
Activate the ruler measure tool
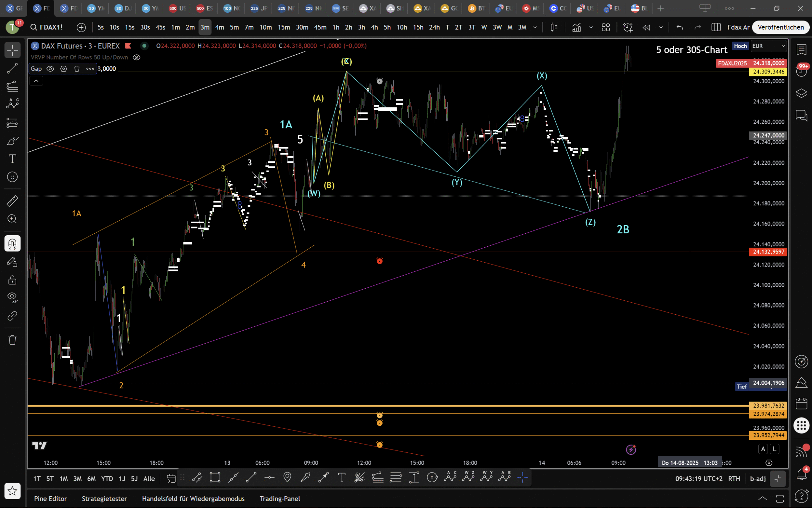click(x=12, y=201)
